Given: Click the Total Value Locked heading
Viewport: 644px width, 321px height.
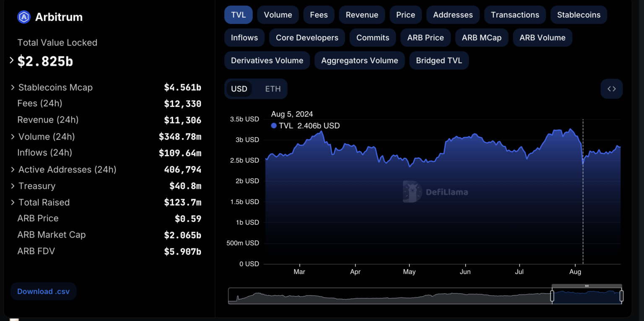Looking at the screenshot, I should pyautogui.click(x=57, y=42).
